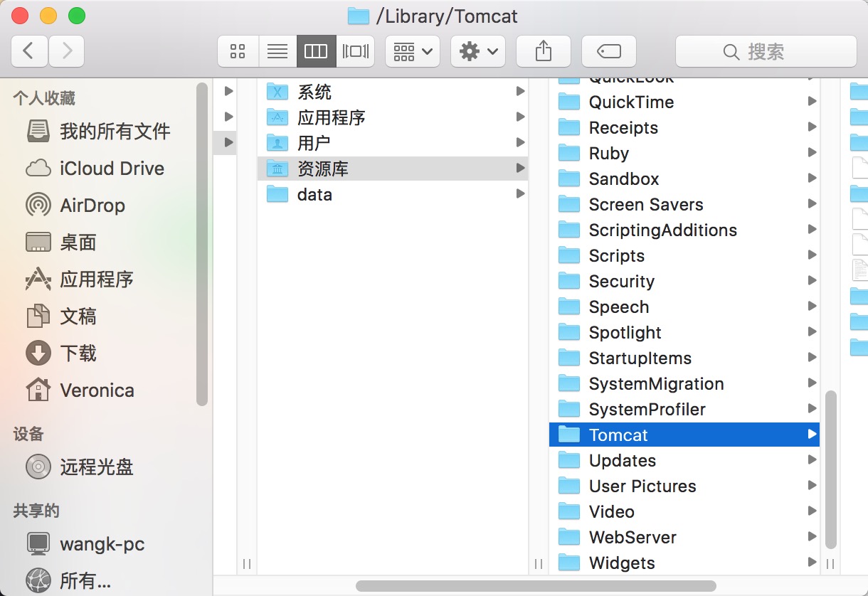
Task: Select wangk-pc under 共享的
Action: tap(85, 544)
